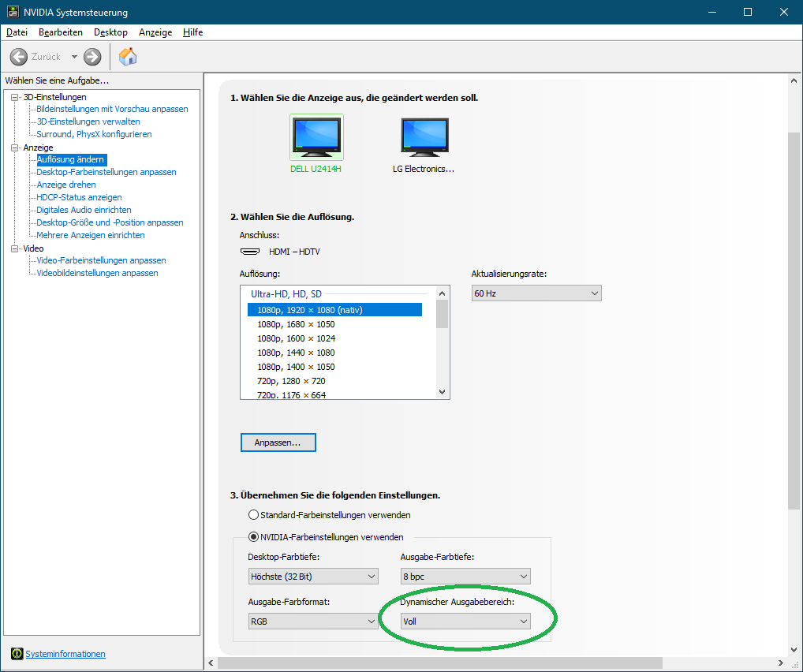The width and height of the screenshot is (803, 672).
Task: Open Anzeige drehen page
Action: point(66,185)
